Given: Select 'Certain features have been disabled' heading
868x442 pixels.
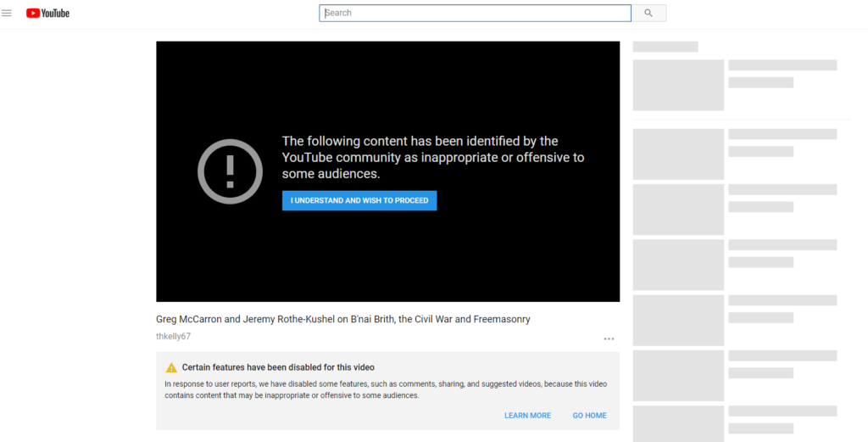Looking at the screenshot, I should click(x=278, y=367).
